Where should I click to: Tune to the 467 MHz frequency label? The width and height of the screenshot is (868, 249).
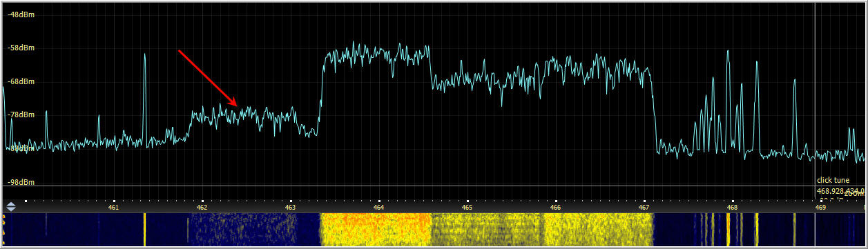tap(644, 207)
